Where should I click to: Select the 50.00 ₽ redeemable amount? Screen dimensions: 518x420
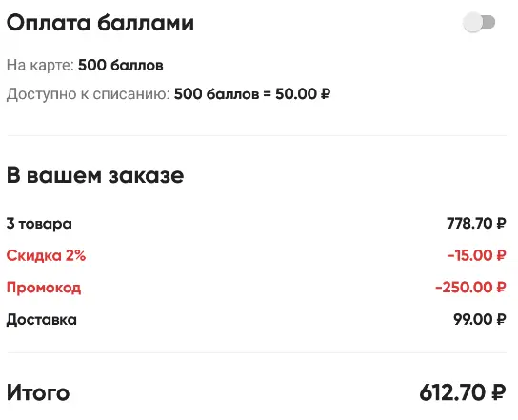[303, 94]
